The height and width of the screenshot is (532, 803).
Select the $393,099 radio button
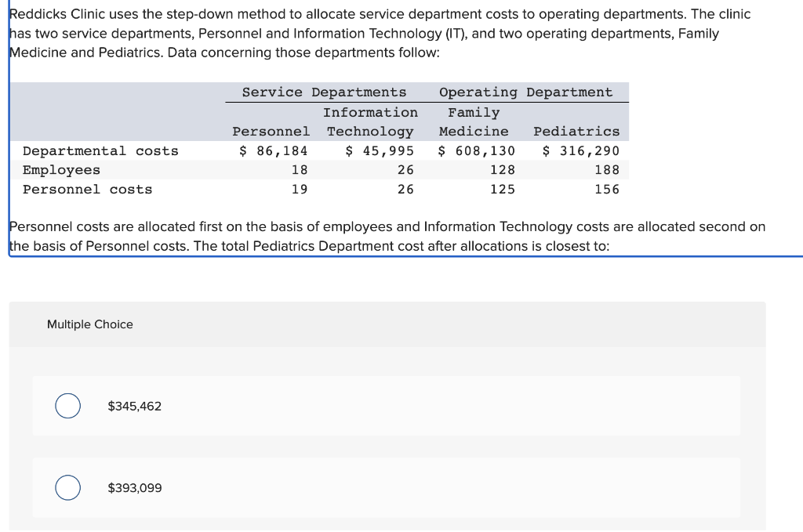click(x=67, y=487)
